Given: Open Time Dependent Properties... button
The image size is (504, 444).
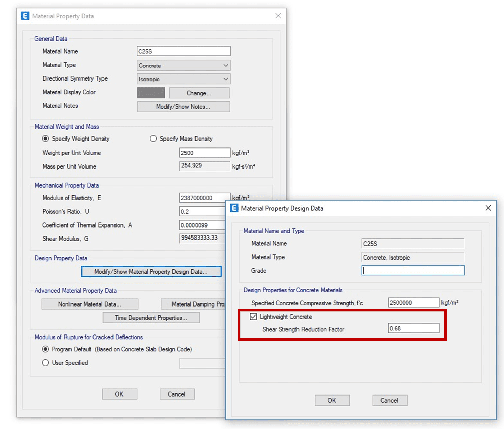Looking at the screenshot, I should coord(151,318).
